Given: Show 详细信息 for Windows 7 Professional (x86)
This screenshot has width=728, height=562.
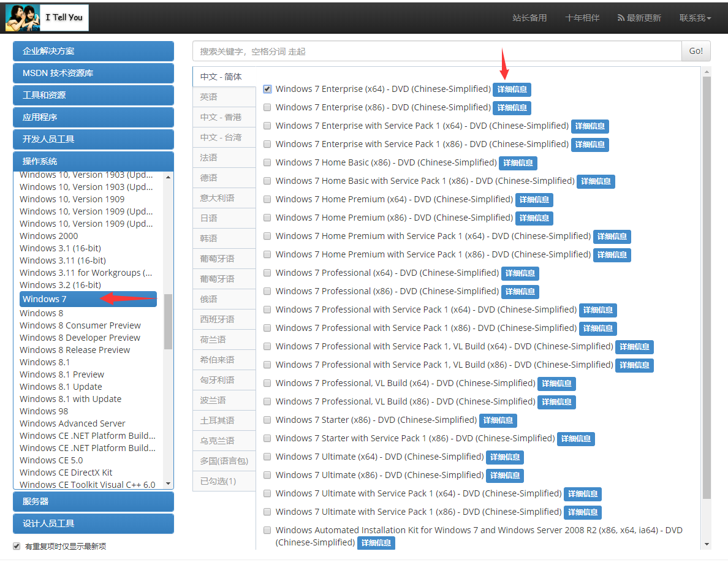Looking at the screenshot, I should point(520,292).
